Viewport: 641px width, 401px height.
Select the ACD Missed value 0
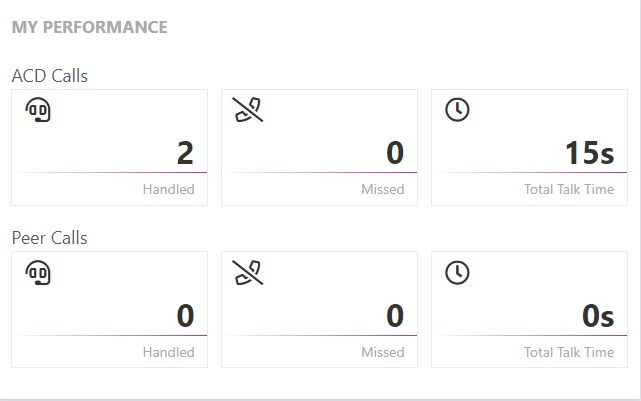pyautogui.click(x=395, y=153)
